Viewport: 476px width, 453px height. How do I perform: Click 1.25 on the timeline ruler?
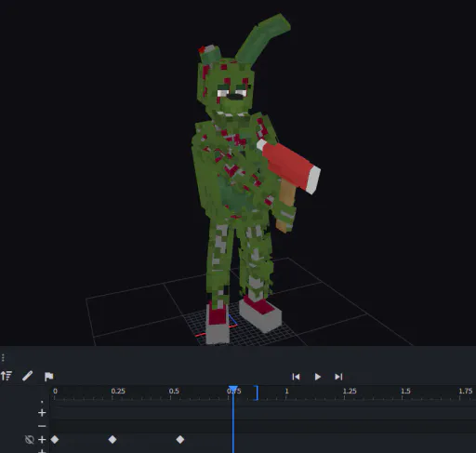(350, 391)
